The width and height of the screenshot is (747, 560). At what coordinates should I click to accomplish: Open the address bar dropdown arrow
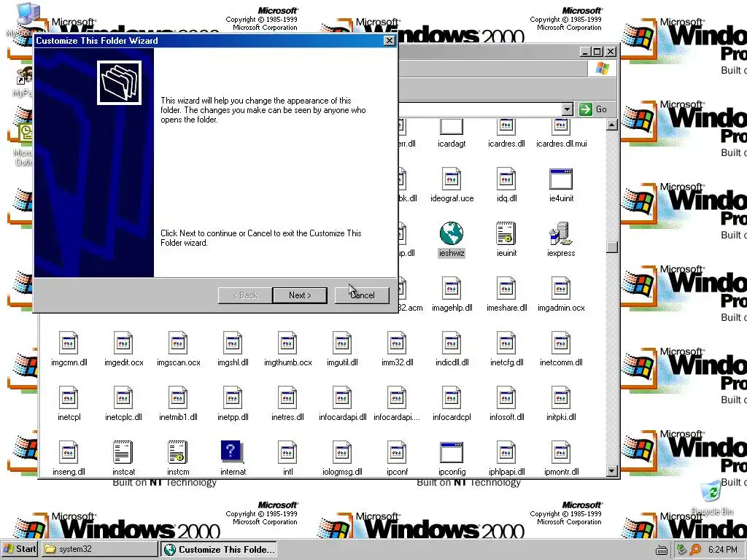coord(567,109)
